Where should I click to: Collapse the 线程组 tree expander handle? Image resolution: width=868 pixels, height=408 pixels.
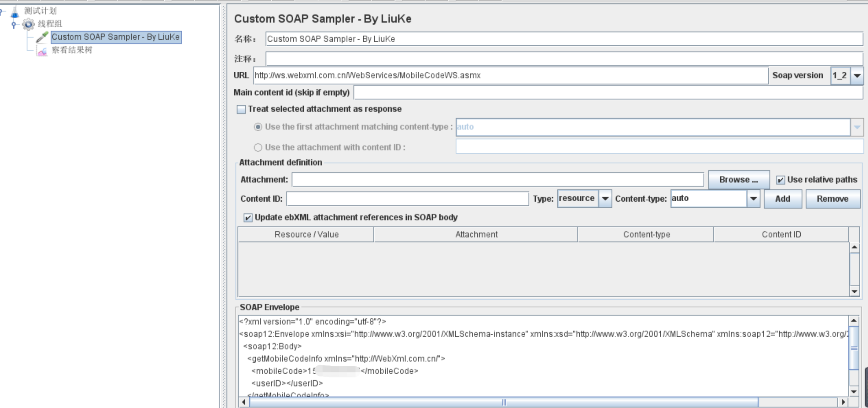(14, 24)
